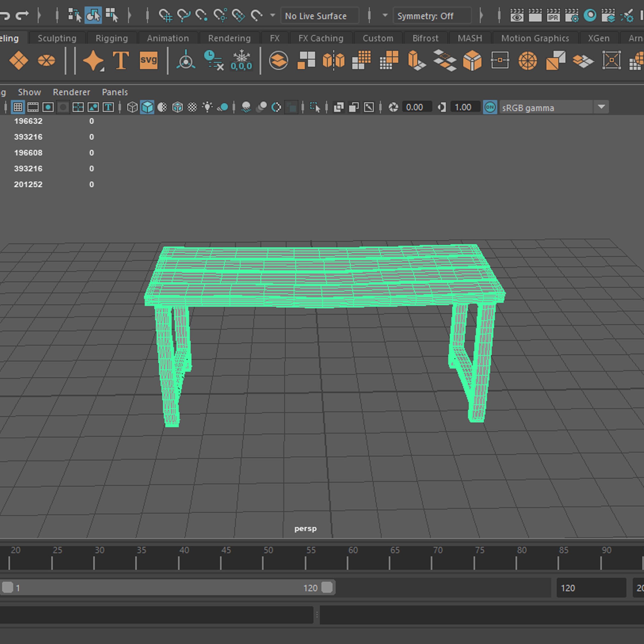Select the Type text tool icon
Viewport: 644px width, 644px height.
coord(121,61)
